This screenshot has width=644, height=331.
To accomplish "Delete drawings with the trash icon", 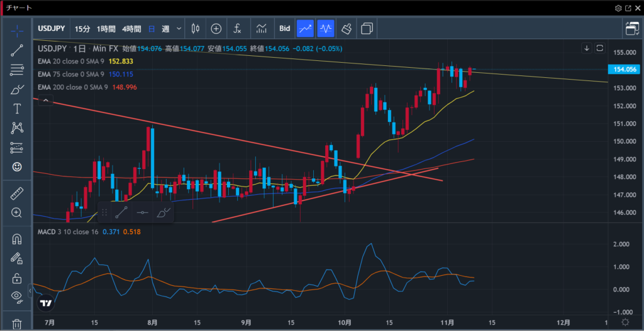I will click(17, 323).
